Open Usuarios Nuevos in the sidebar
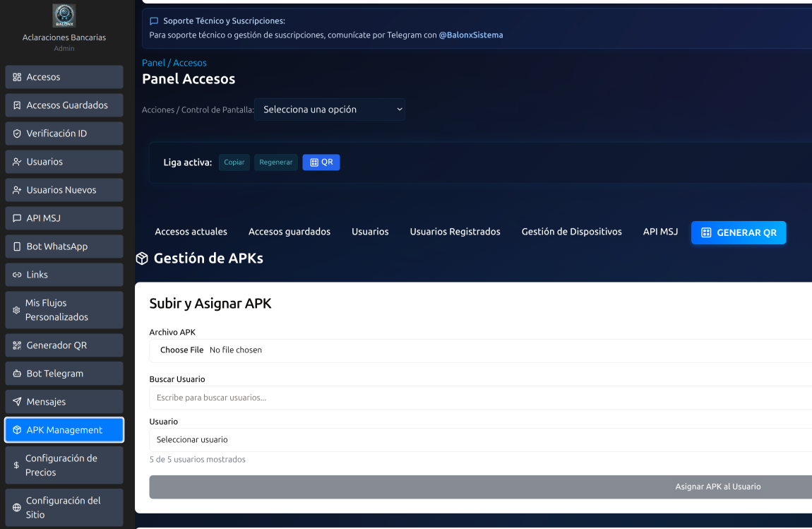This screenshot has width=812, height=529. (64, 190)
